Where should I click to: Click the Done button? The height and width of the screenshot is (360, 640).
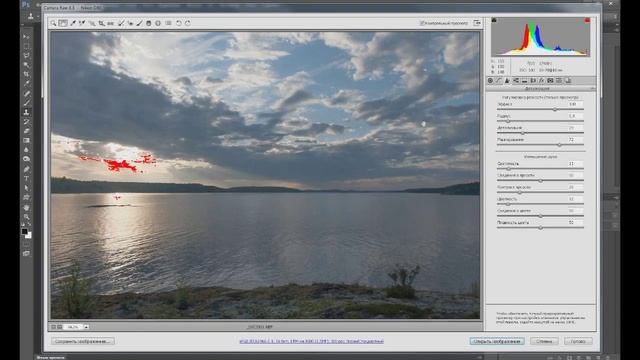578,341
